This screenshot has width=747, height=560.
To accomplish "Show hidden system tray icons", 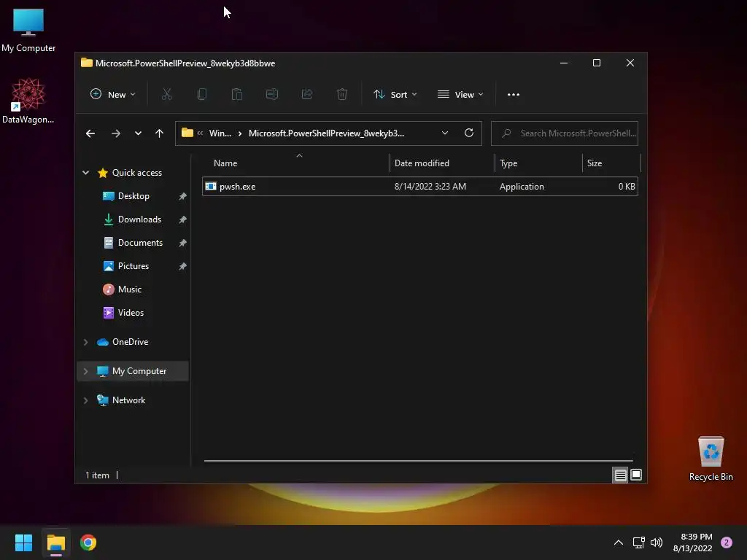I will pyautogui.click(x=619, y=542).
